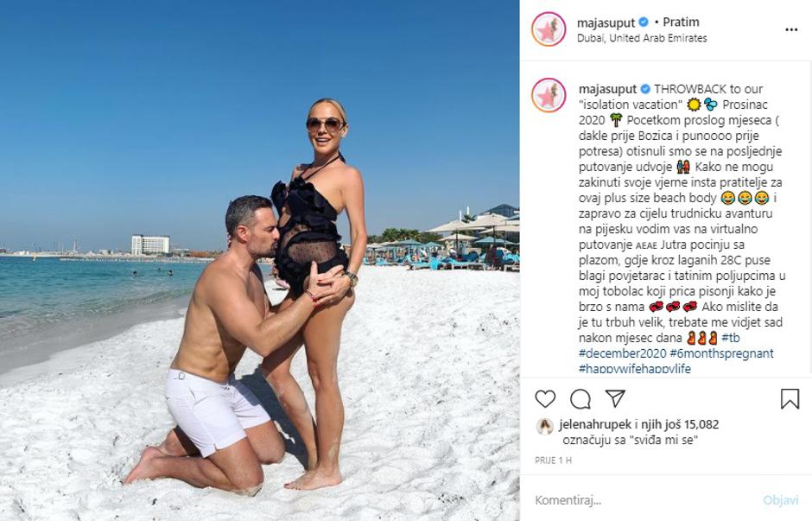Open jelenahrupek profile from likes
Screen dimensions: 812x521
(x=595, y=425)
